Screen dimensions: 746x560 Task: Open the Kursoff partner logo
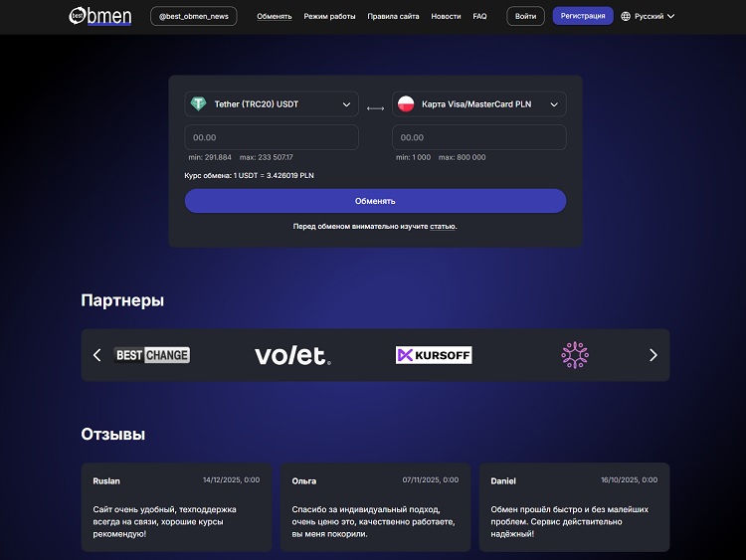[434, 355]
